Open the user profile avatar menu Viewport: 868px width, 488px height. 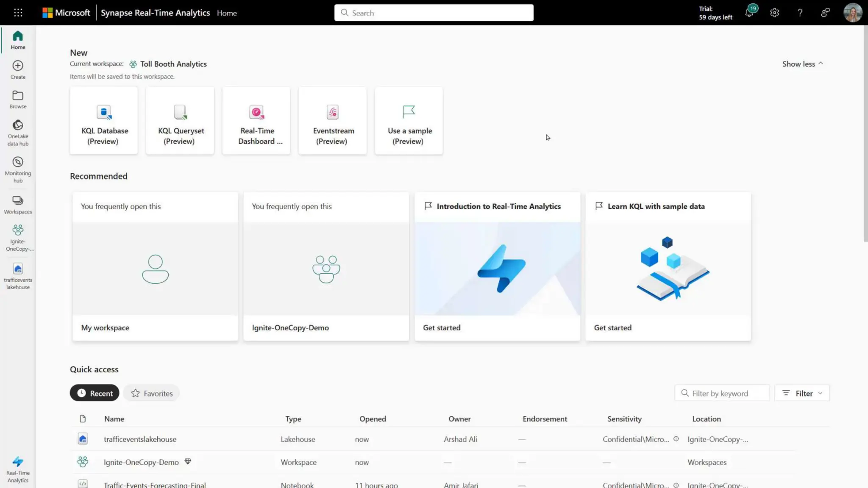point(852,13)
